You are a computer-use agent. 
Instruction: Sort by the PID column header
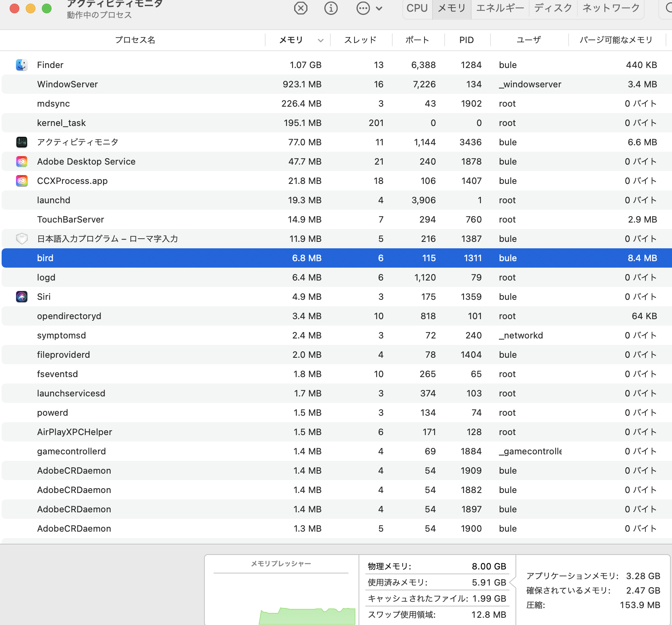(466, 40)
